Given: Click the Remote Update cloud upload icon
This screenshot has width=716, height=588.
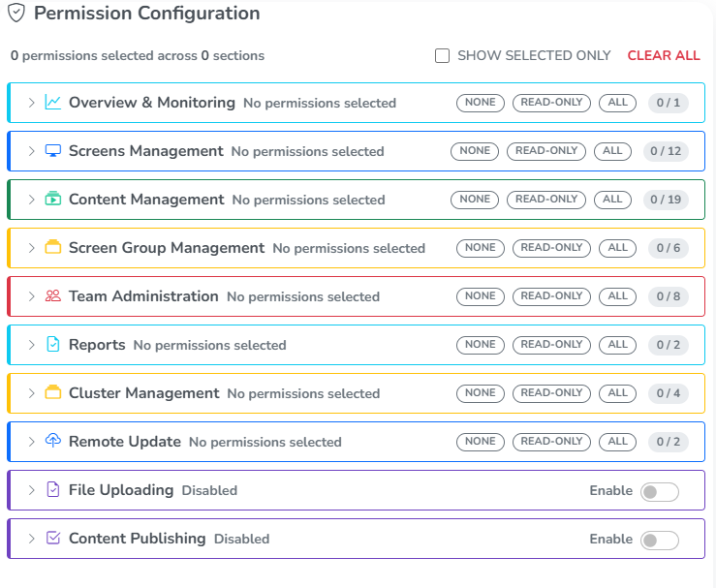Looking at the screenshot, I should (x=53, y=441).
